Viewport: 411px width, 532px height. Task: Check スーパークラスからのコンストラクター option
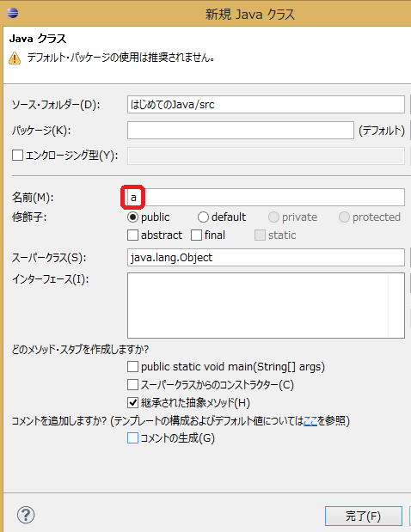132,385
